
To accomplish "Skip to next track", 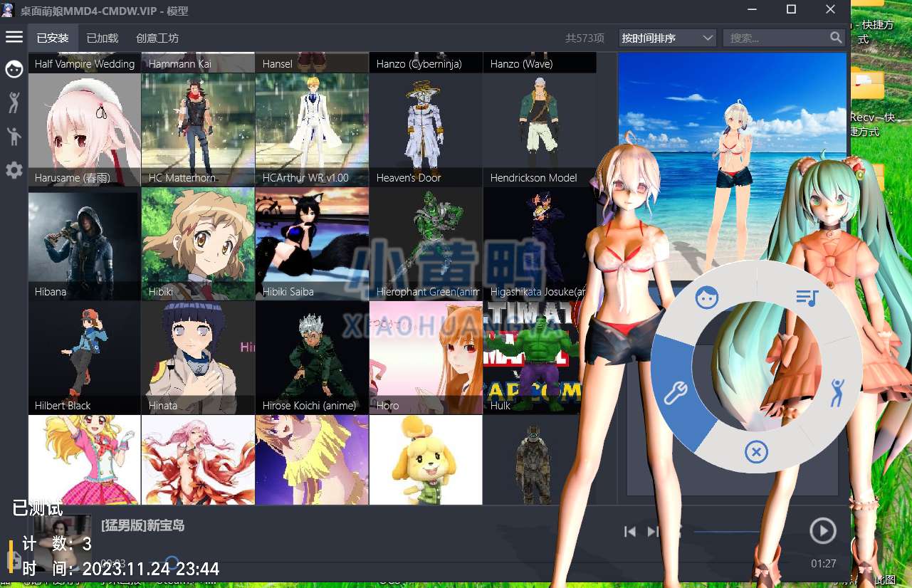I will (653, 532).
